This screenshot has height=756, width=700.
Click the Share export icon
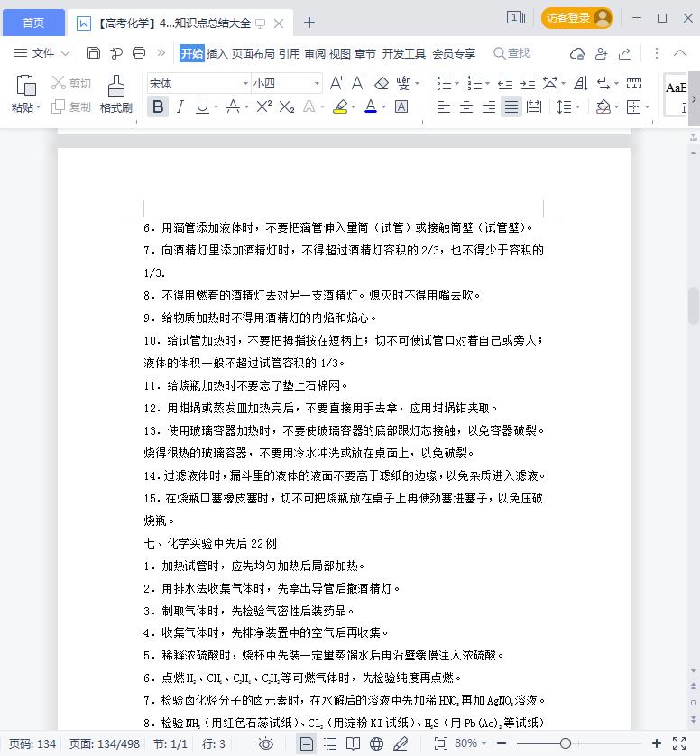[625, 53]
